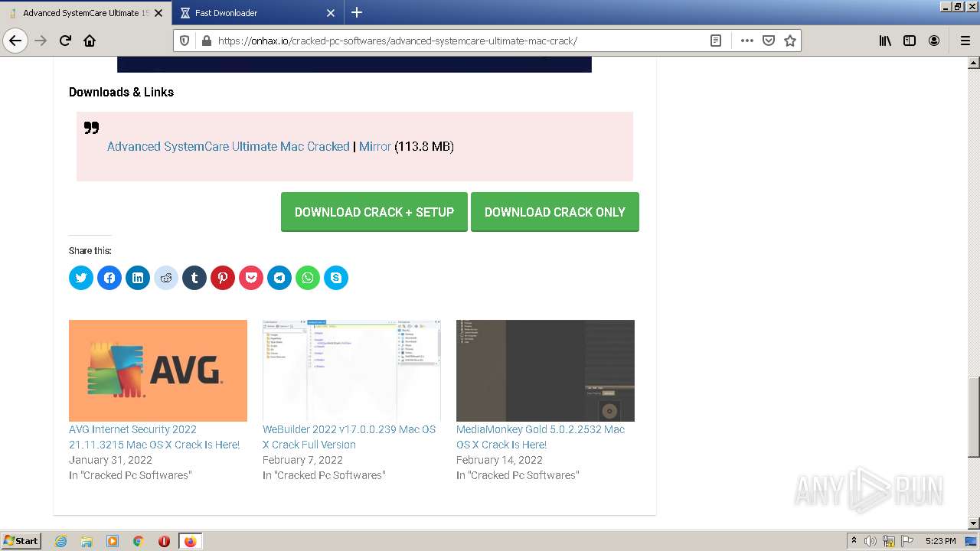This screenshot has height=551, width=980.
Task: Open WeBuilder 2022 v17.0.0.239 article link
Action: (x=349, y=437)
